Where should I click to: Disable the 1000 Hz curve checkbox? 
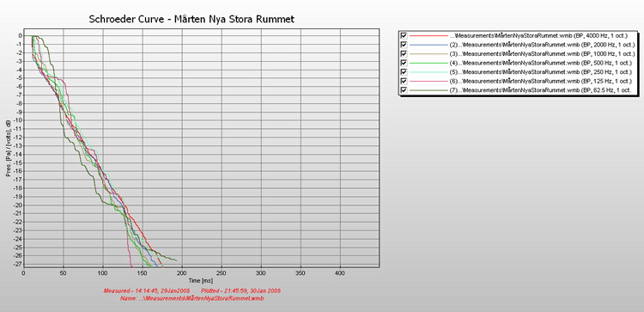point(404,54)
